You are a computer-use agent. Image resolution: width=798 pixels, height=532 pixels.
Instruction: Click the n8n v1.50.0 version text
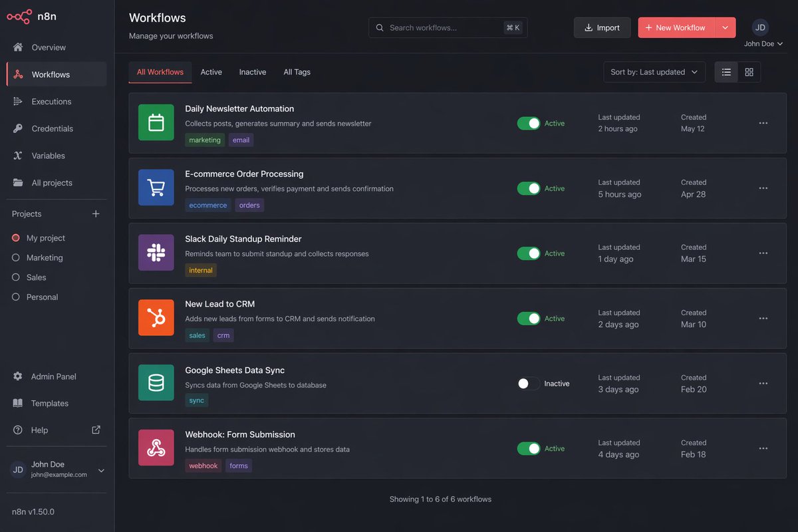coord(33,512)
